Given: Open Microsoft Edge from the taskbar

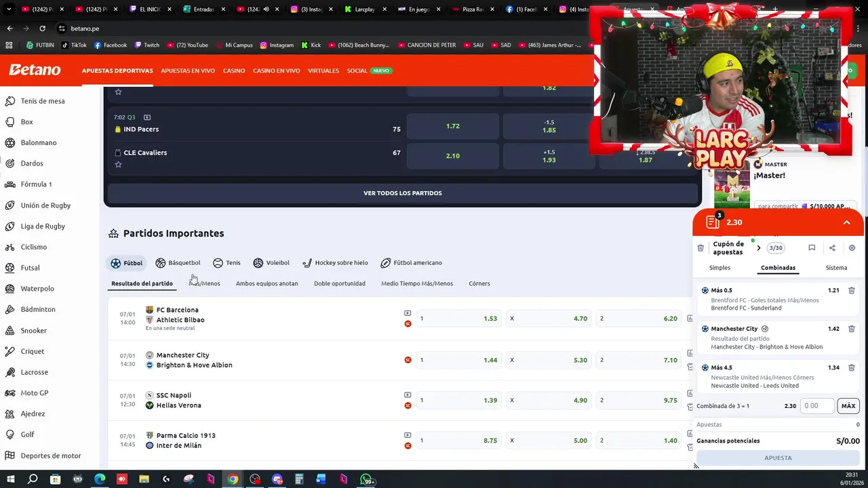Looking at the screenshot, I should click(100, 479).
